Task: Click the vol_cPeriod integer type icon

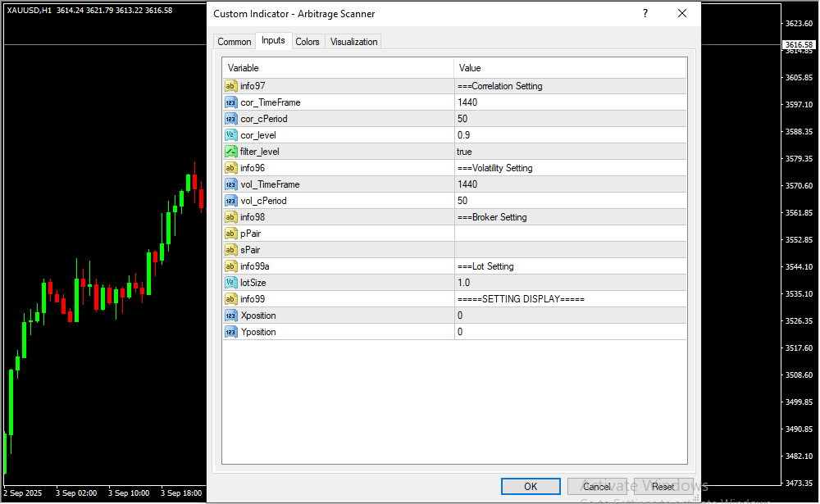Action: pos(230,201)
